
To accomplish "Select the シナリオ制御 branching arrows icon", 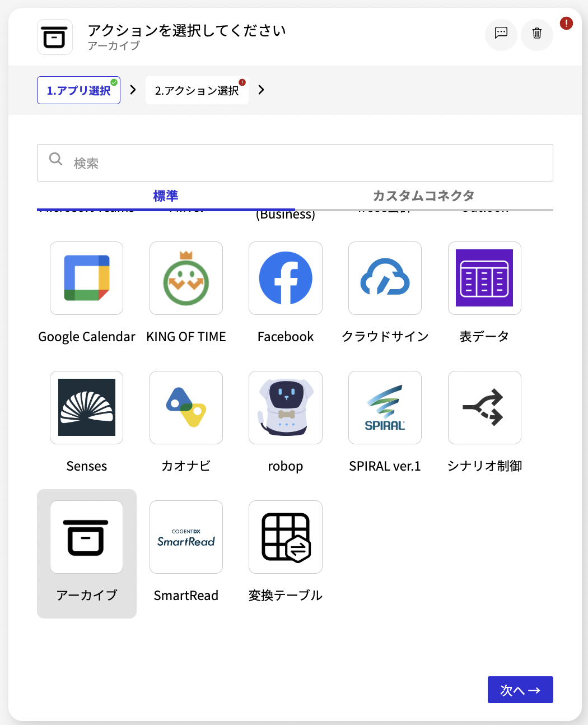I will (x=484, y=407).
